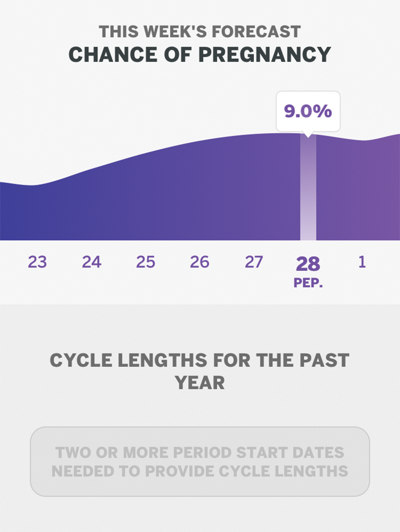Select day 26 on forecast axis
400x532 pixels.
coord(199,262)
